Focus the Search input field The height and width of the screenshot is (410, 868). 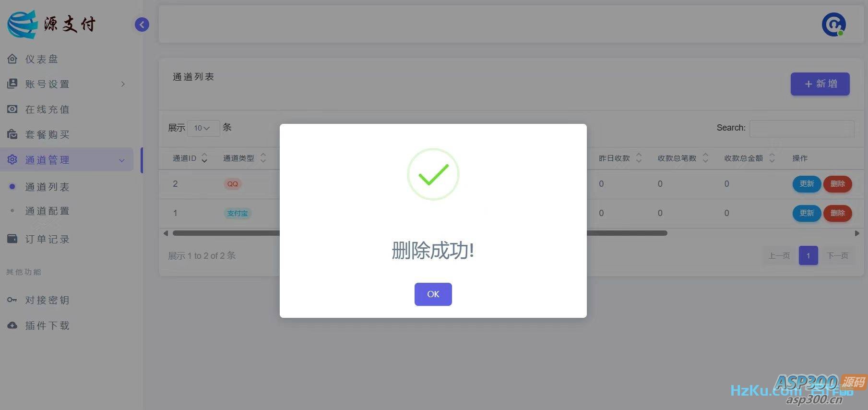[802, 128]
